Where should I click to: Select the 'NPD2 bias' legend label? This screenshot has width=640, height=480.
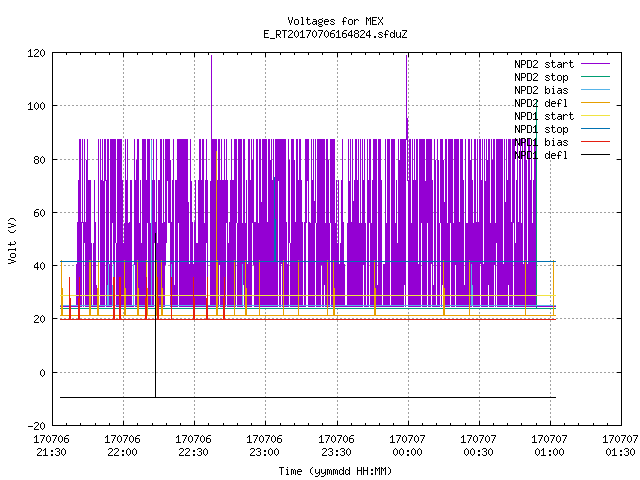click(541, 90)
